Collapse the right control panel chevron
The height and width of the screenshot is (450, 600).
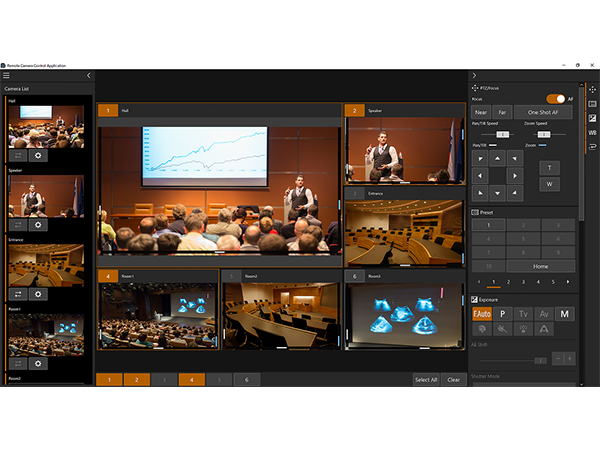(474, 75)
